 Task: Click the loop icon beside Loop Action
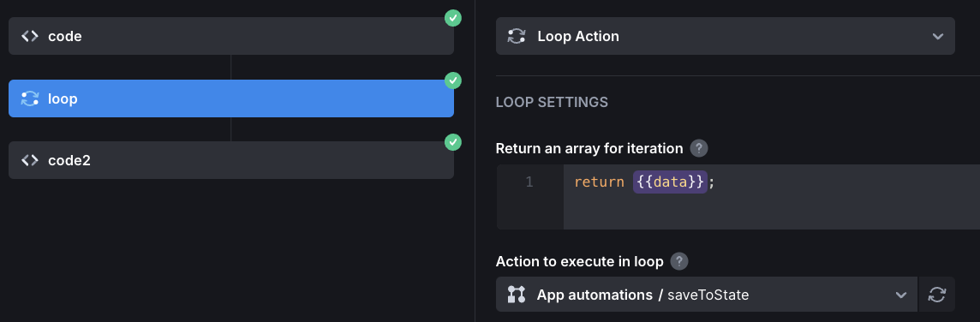517,36
